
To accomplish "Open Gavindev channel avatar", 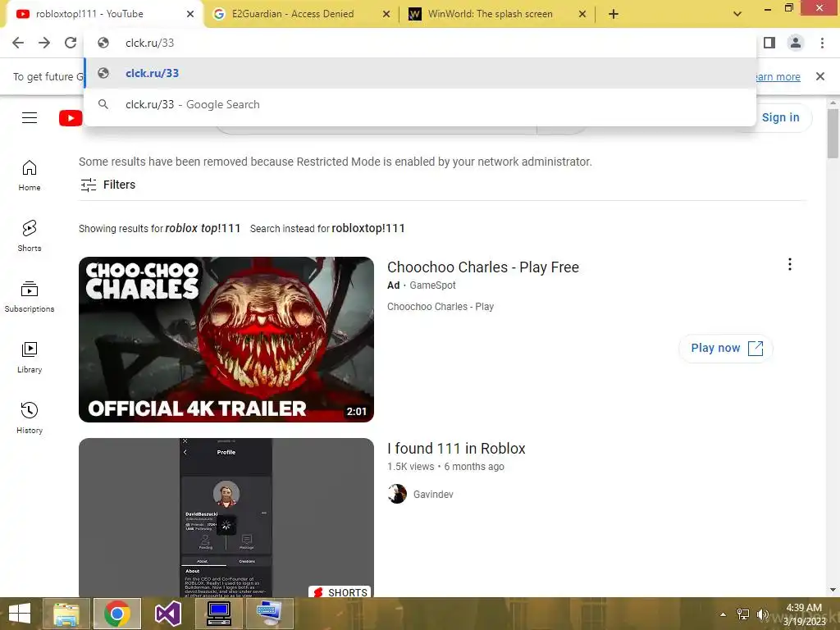I will tap(397, 494).
